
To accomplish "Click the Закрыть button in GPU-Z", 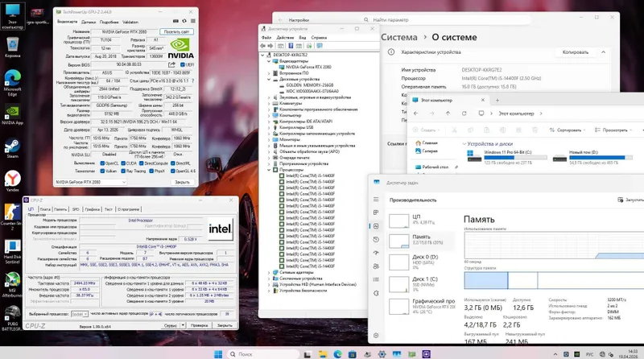I will tap(183, 182).
